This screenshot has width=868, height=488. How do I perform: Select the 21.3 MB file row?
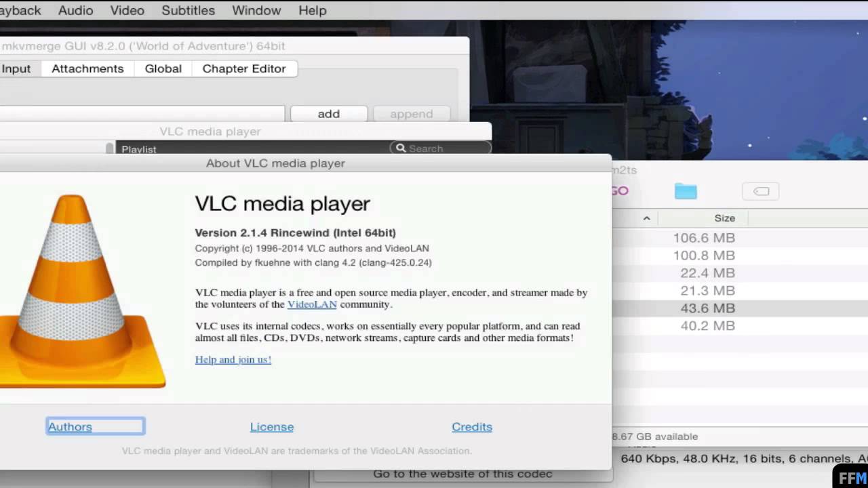pyautogui.click(x=741, y=291)
